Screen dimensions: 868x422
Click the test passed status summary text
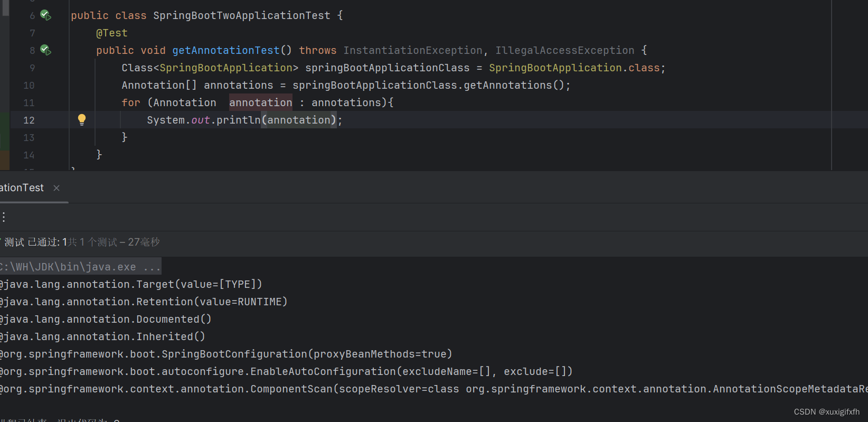tap(81, 242)
